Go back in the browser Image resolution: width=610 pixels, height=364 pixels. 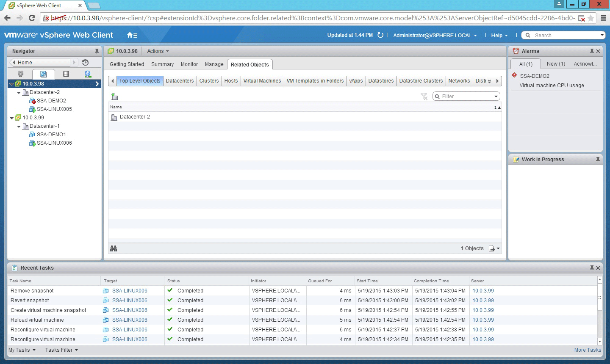pos(7,18)
